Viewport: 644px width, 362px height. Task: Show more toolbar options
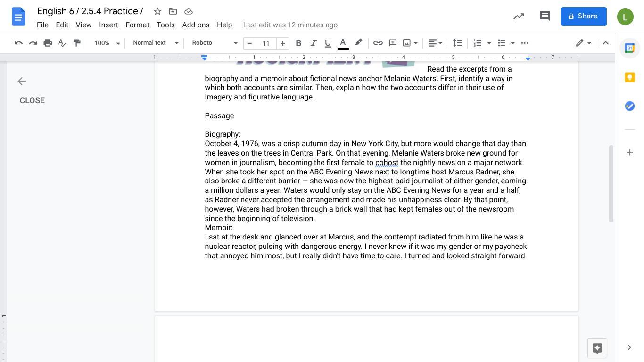pyautogui.click(x=525, y=43)
